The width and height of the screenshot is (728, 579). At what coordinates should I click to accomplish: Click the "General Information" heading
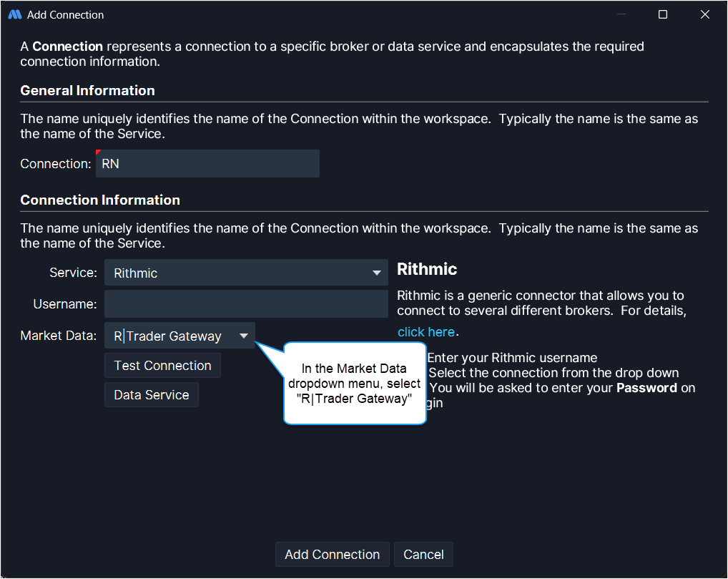point(87,91)
